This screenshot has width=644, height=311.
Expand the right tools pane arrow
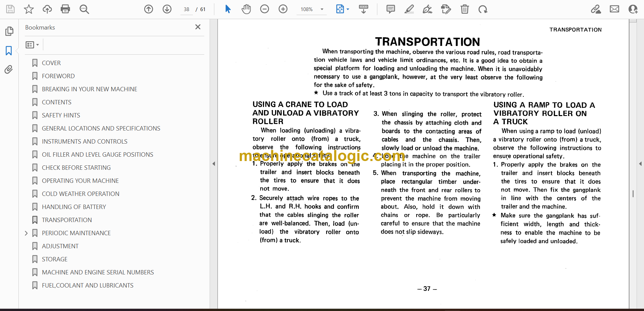[640, 164]
